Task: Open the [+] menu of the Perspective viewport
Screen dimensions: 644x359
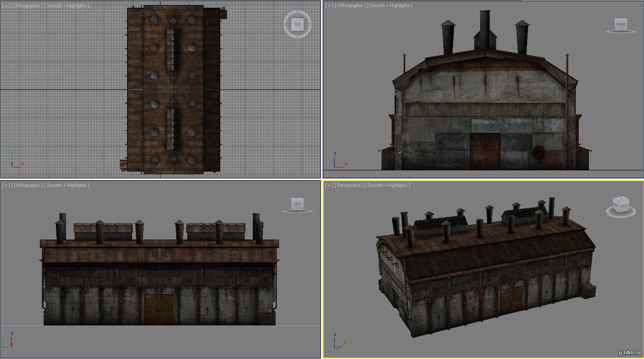Action: click(x=329, y=185)
